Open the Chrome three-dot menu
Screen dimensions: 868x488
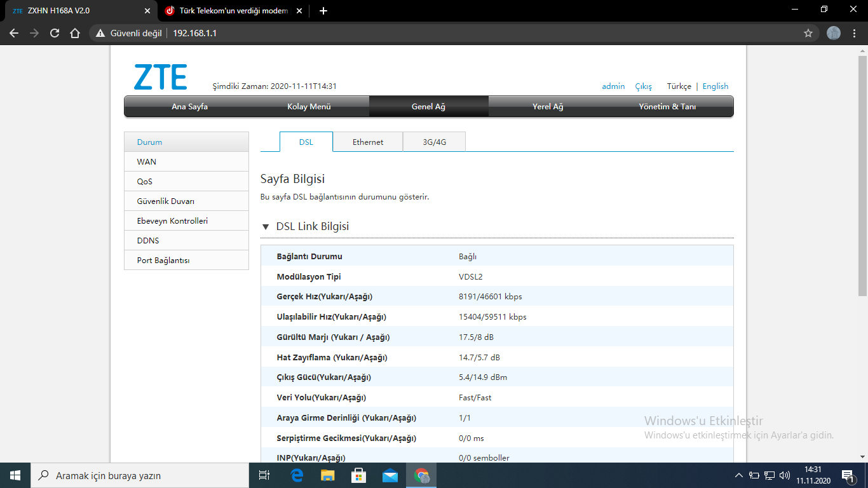click(x=855, y=33)
